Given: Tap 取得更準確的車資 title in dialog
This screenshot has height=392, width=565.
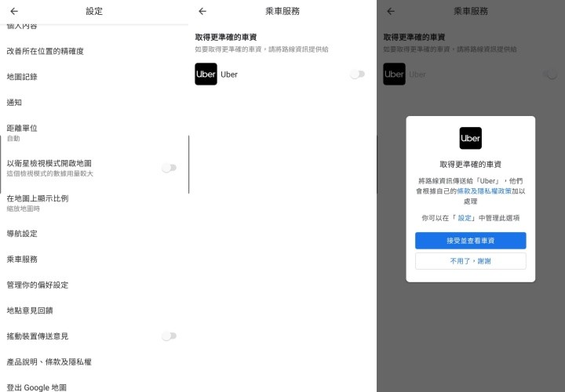Looking at the screenshot, I should pyautogui.click(x=471, y=165).
